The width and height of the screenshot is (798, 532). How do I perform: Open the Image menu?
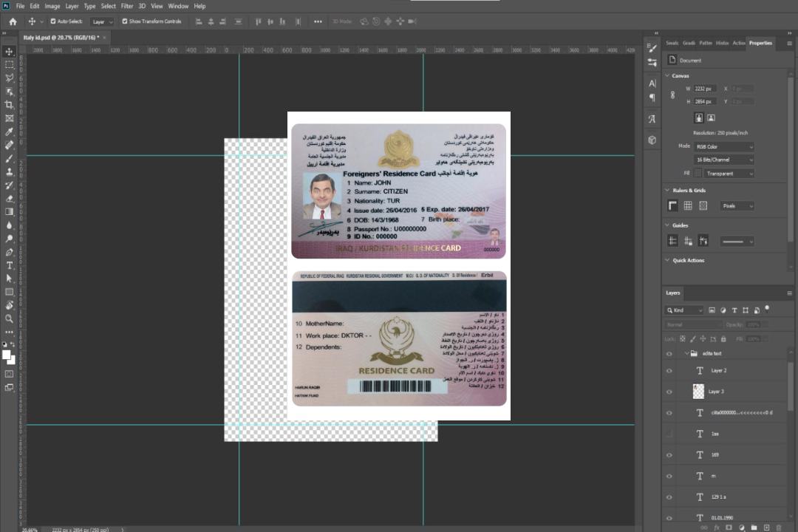click(x=52, y=6)
